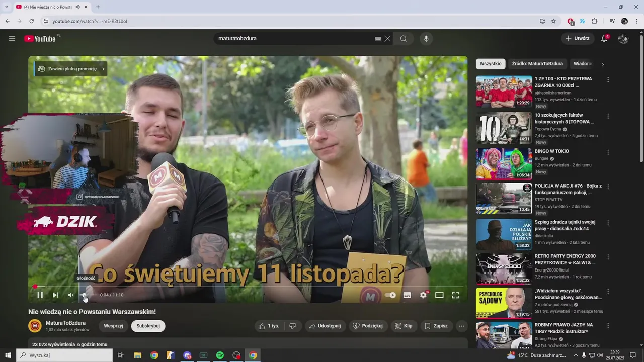Image resolution: width=644 pixels, height=362 pixels.
Task: Go back in the browser
Action: (7, 21)
